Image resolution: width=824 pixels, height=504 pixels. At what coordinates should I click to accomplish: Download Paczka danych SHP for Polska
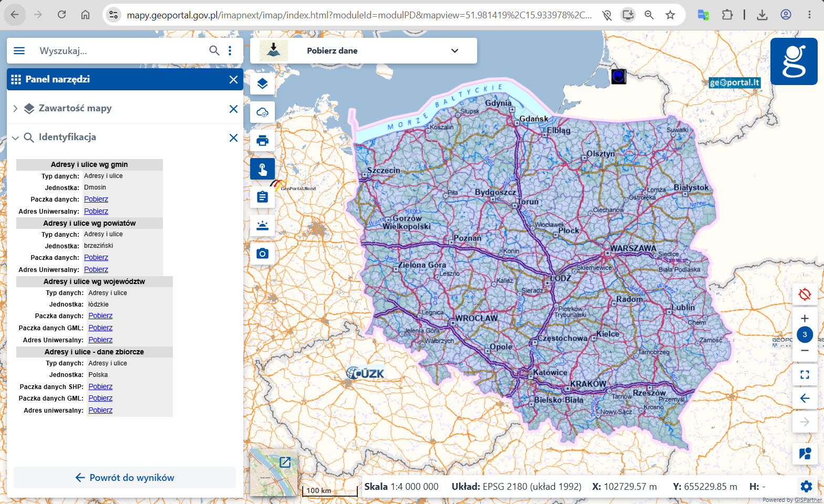click(100, 386)
